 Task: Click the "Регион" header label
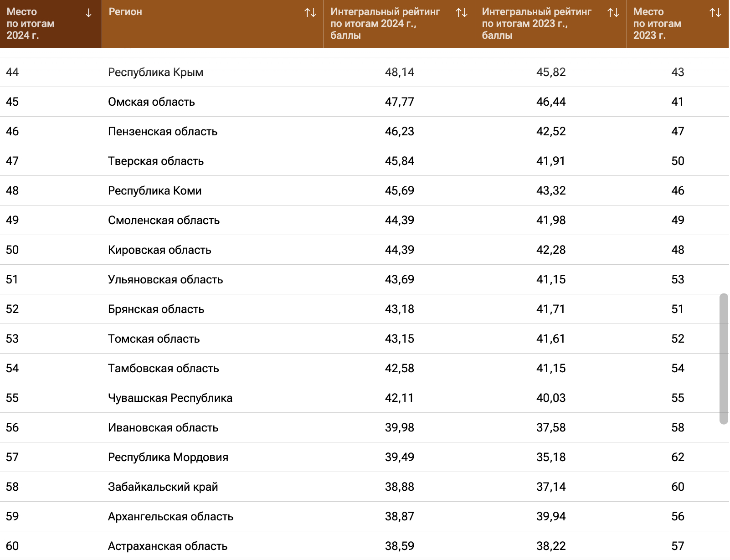tap(125, 12)
